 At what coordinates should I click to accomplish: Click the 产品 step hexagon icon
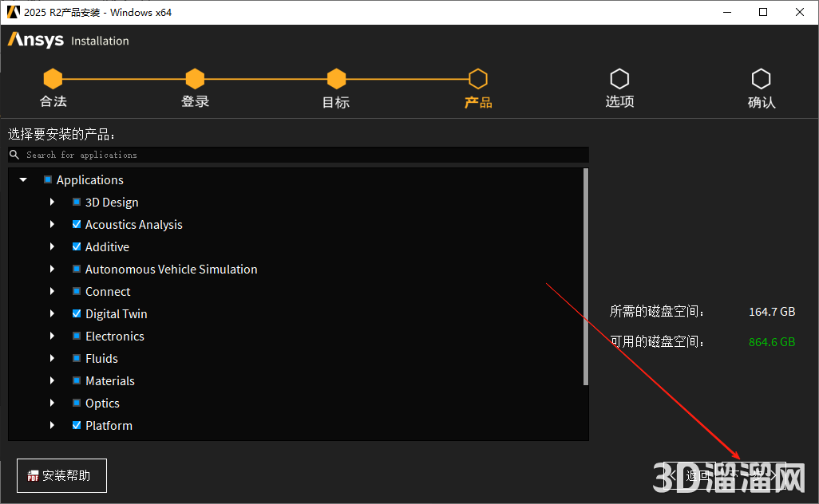(477, 79)
